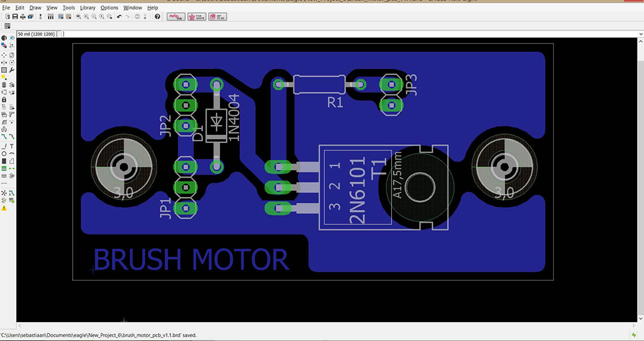The width and height of the screenshot is (644, 341).
Task: Select the Lock padlock tool
Action: click(x=4, y=99)
